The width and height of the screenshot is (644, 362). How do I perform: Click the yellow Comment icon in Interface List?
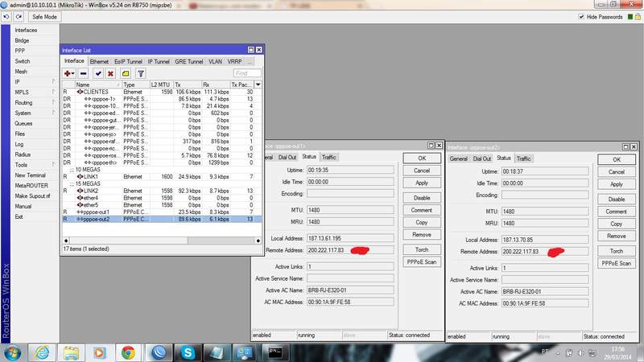point(125,73)
